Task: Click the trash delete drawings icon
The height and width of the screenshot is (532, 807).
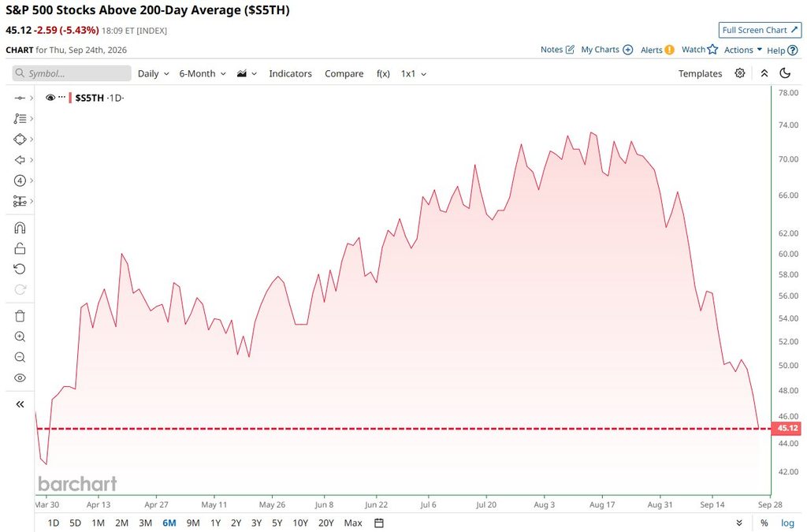Action: (x=20, y=316)
